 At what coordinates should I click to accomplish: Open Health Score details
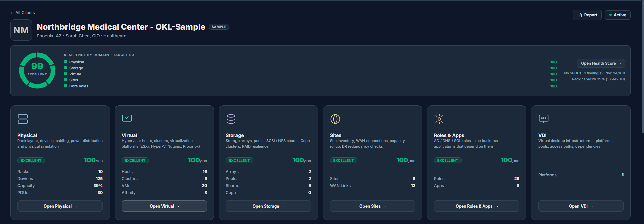(x=601, y=63)
